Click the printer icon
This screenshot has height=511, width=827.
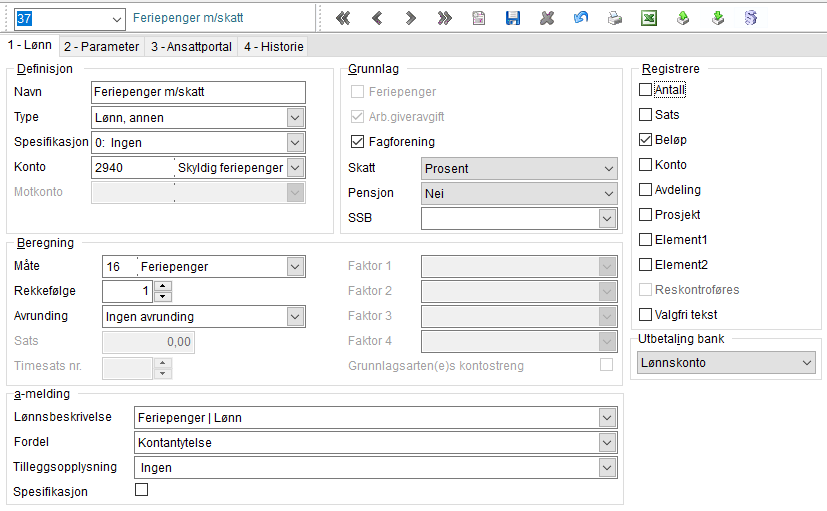pos(614,18)
